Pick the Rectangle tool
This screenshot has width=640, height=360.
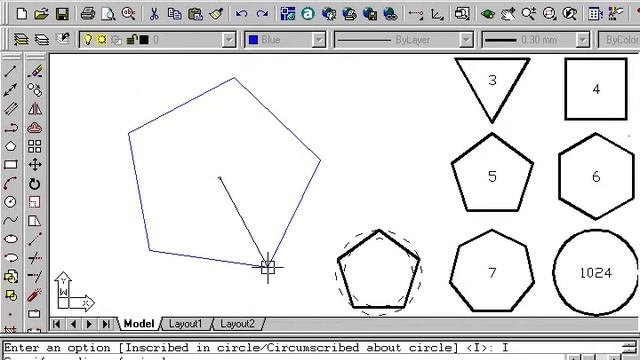(x=11, y=165)
